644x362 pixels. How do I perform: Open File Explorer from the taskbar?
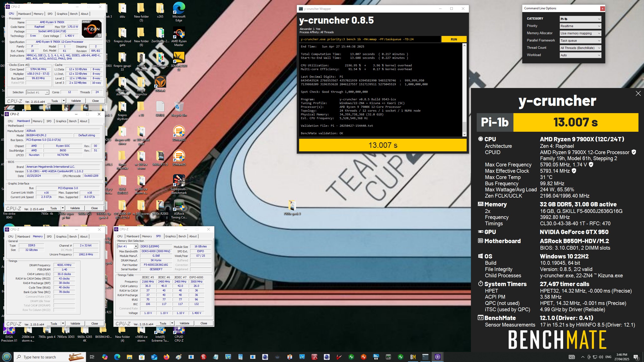[x=129, y=357]
